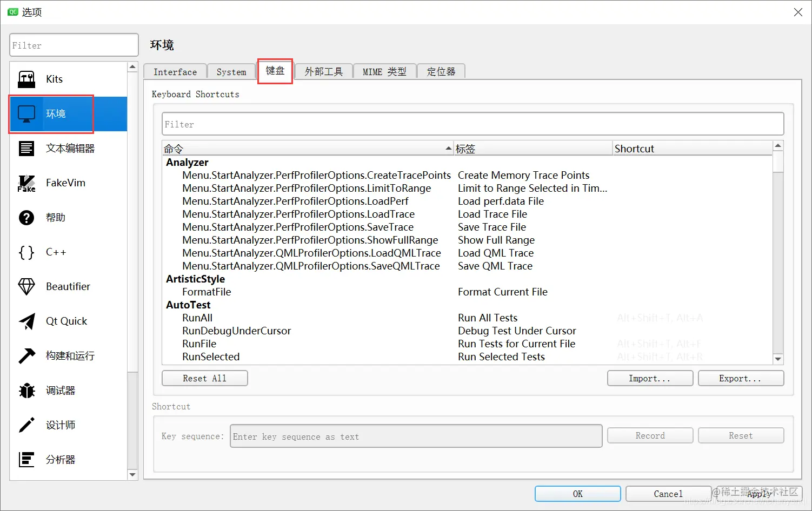Select the LoadQMLTrace command row
Screen dimensions: 812x511
click(x=467, y=253)
